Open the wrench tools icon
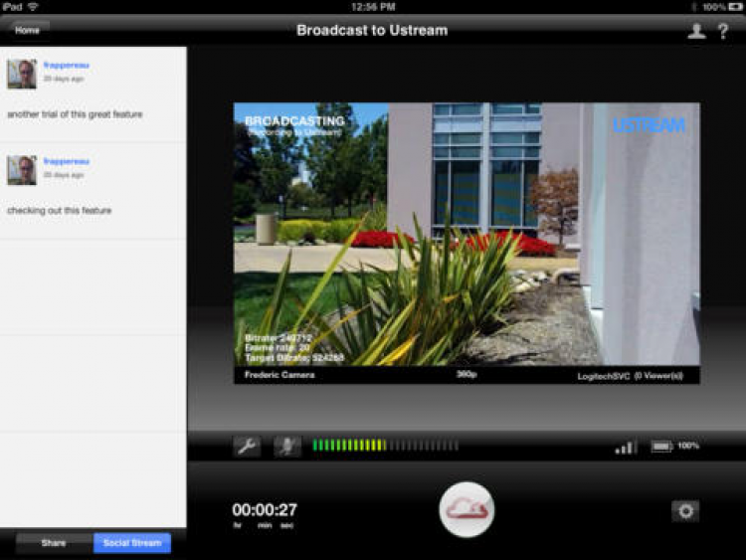This screenshot has height=560, width=746. click(x=247, y=446)
